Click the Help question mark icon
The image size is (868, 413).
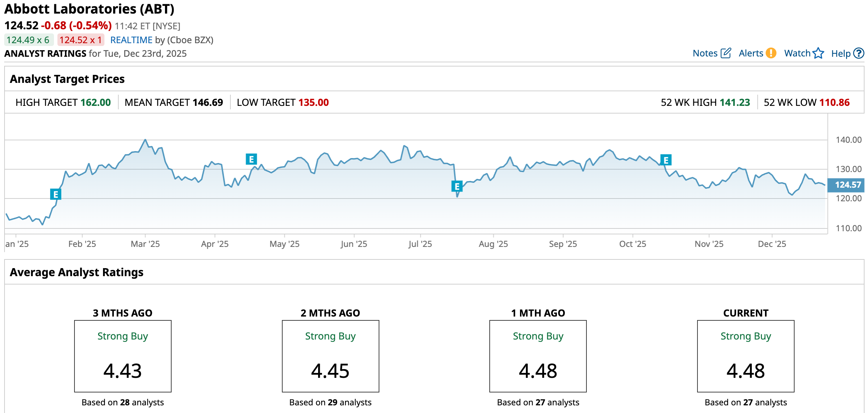[x=859, y=53]
